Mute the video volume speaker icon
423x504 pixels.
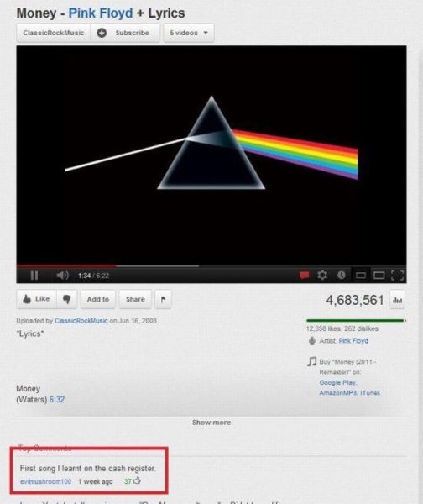(63, 276)
